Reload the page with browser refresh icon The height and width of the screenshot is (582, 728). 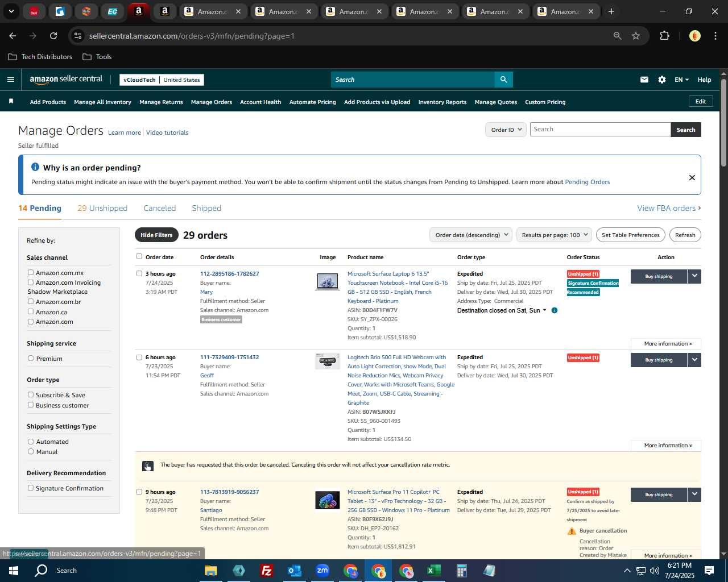click(53, 36)
